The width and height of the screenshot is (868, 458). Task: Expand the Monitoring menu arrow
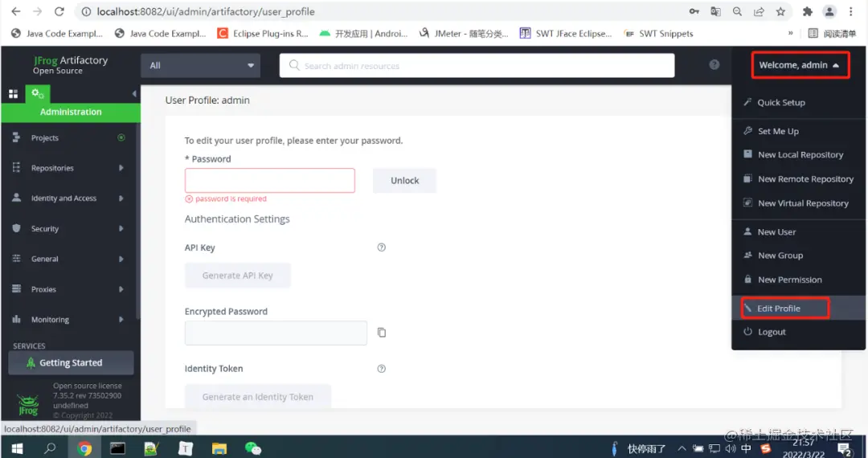click(121, 319)
